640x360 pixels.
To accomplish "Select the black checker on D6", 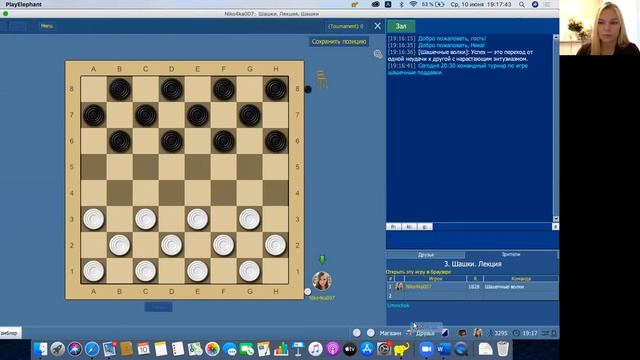I will point(171,141).
